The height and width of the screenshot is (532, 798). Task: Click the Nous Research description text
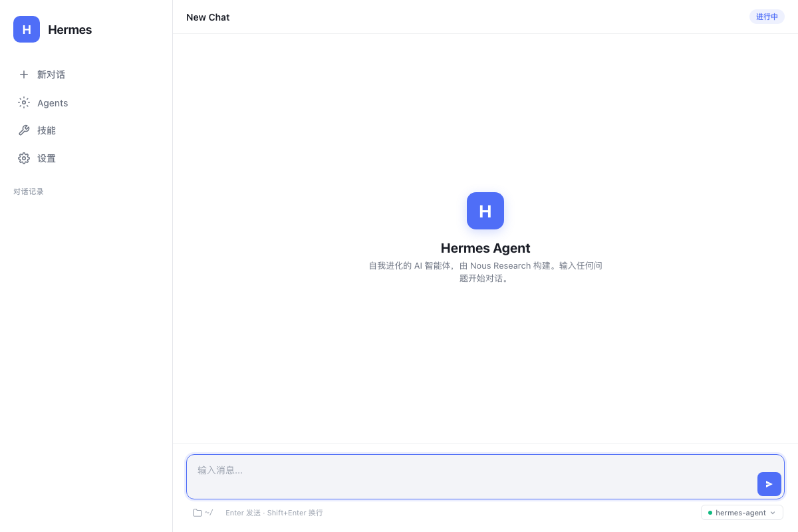(485, 272)
